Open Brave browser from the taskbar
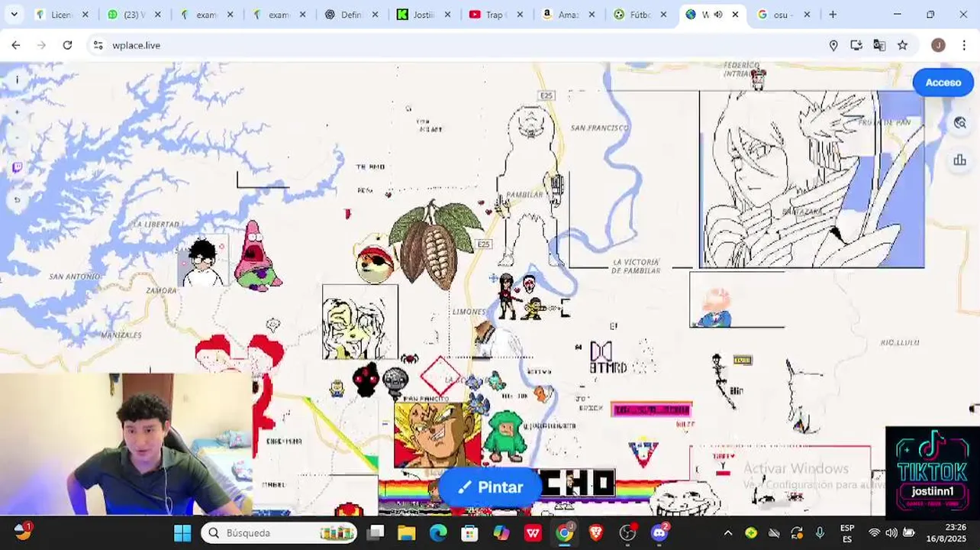Screen dimensions: 980x550 [596, 532]
